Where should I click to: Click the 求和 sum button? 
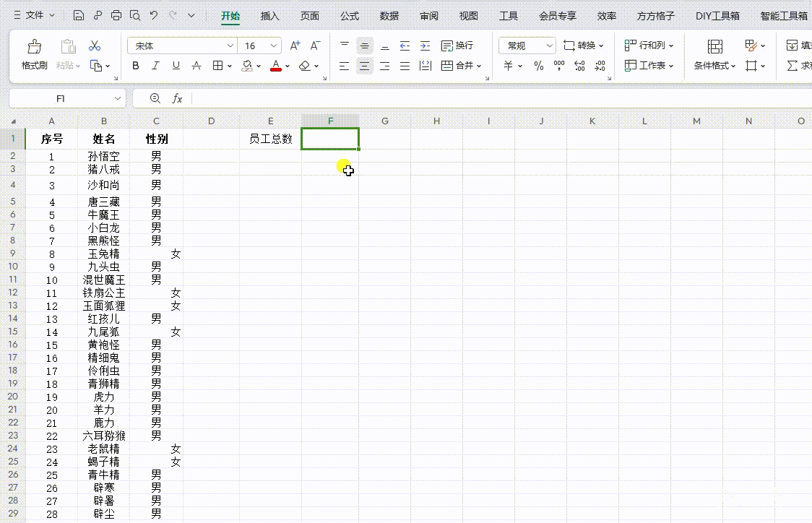(799, 66)
